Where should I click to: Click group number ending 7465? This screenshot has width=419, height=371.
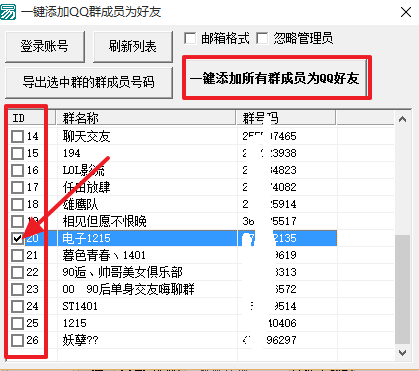coord(269,136)
